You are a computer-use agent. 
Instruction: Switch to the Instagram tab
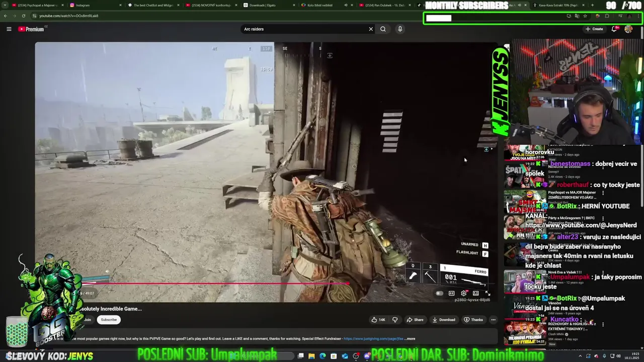coord(95,5)
